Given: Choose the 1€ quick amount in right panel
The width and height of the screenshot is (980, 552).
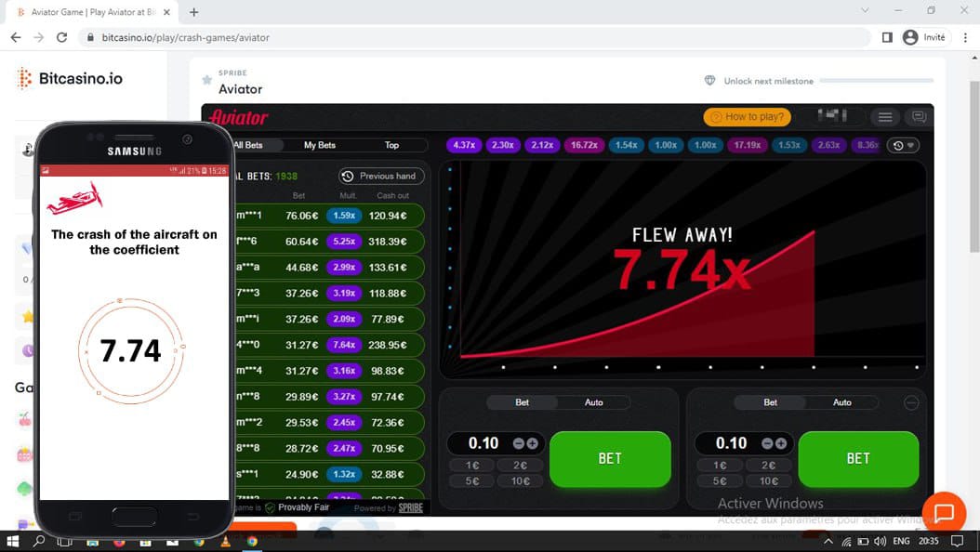Looking at the screenshot, I should 720,466.
